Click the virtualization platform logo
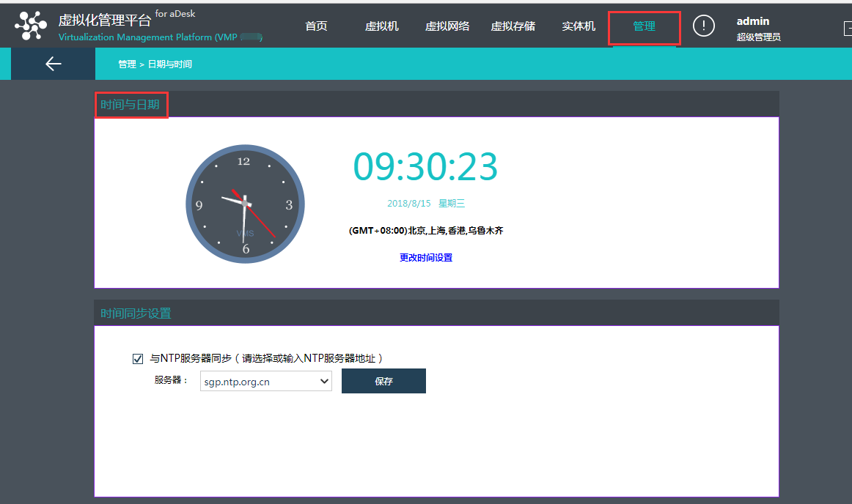This screenshot has width=852, height=504. [x=30, y=25]
